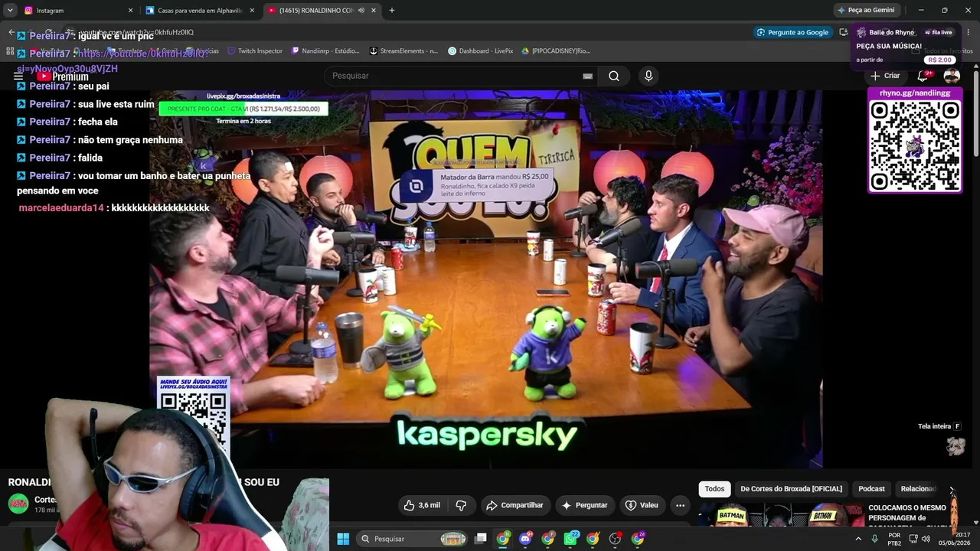The width and height of the screenshot is (980, 551).
Task: Click the YouTube search magnifier button
Action: (x=614, y=76)
